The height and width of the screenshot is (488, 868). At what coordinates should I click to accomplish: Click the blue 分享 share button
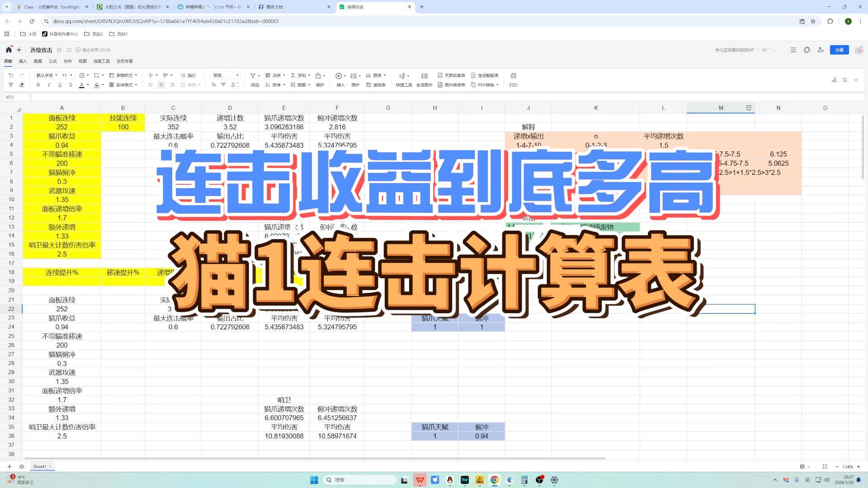(840, 50)
